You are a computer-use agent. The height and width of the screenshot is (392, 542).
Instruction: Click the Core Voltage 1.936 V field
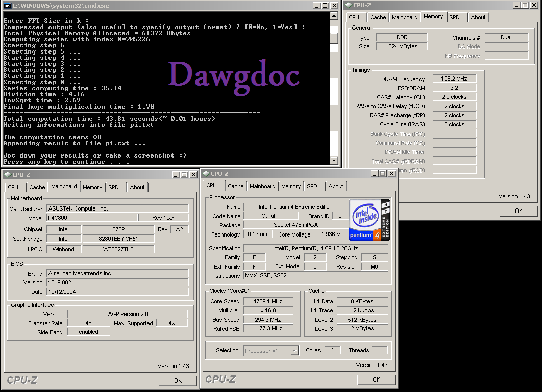[x=331, y=234]
